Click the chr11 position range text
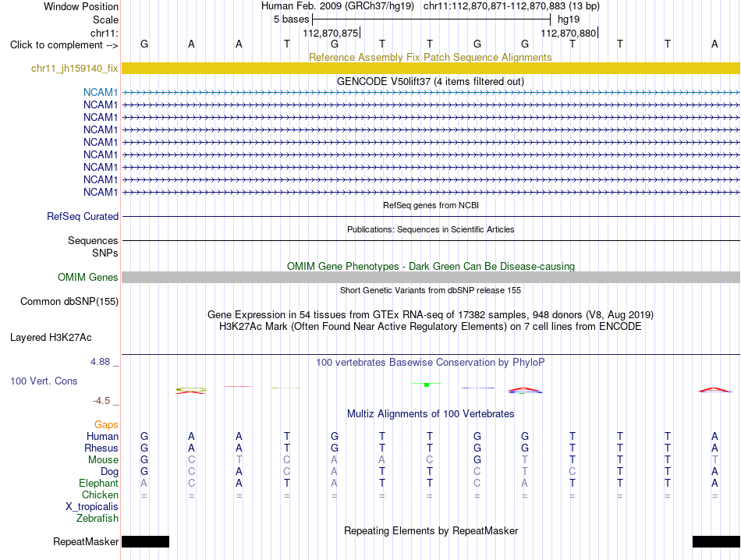This screenshot has height=560, width=741. 512,6
